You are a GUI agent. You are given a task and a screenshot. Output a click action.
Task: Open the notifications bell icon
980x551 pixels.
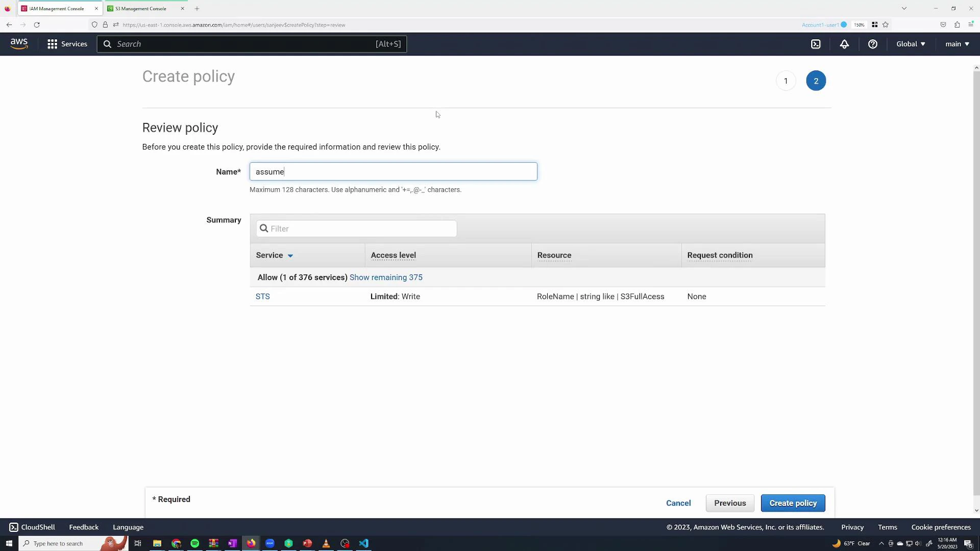click(844, 44)
